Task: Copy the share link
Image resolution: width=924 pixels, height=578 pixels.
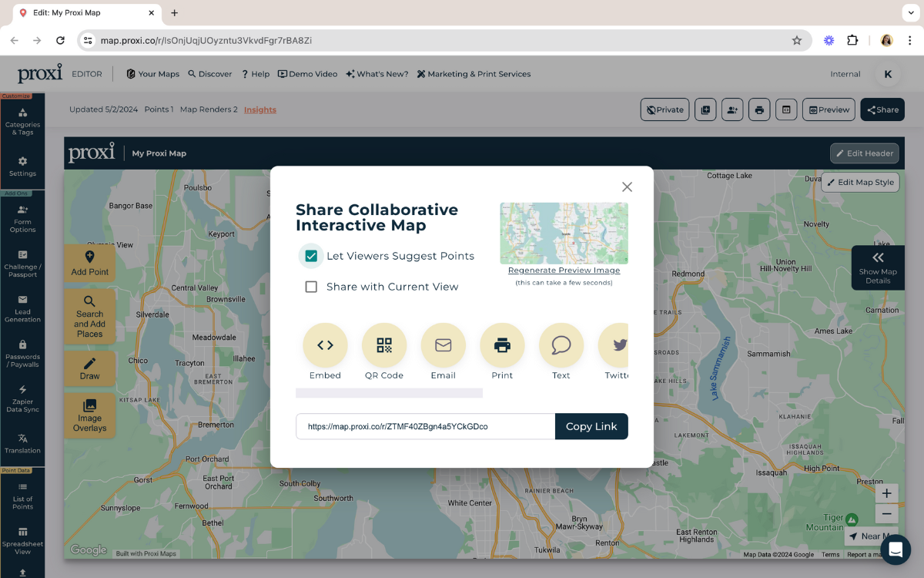Action: point(591,426)
